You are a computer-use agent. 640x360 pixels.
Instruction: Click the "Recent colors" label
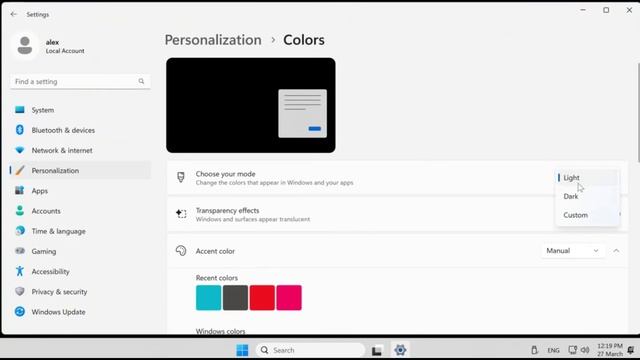217,278
